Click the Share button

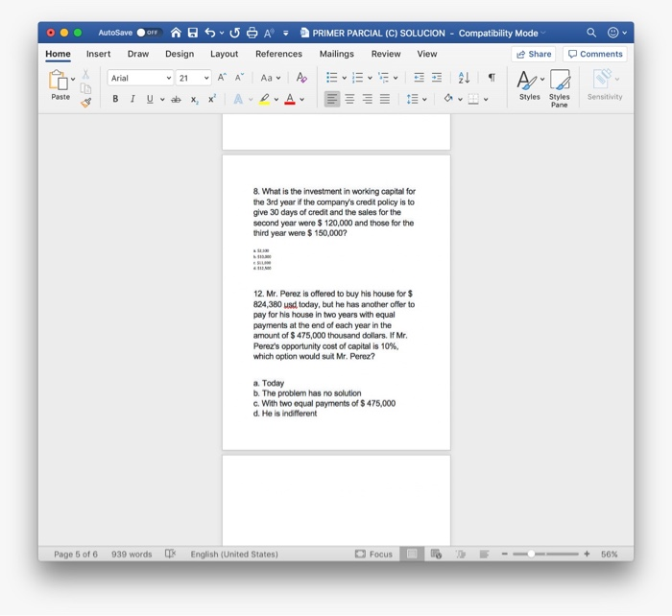pyautogui.click(x=534, y=54)
